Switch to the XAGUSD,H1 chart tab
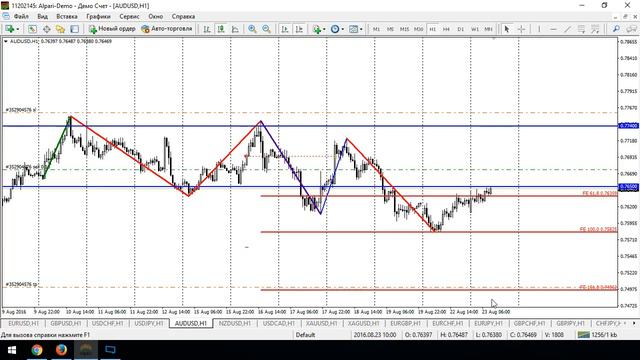The width and height of the screenshot is (640, 360). (x=364, y=323)
